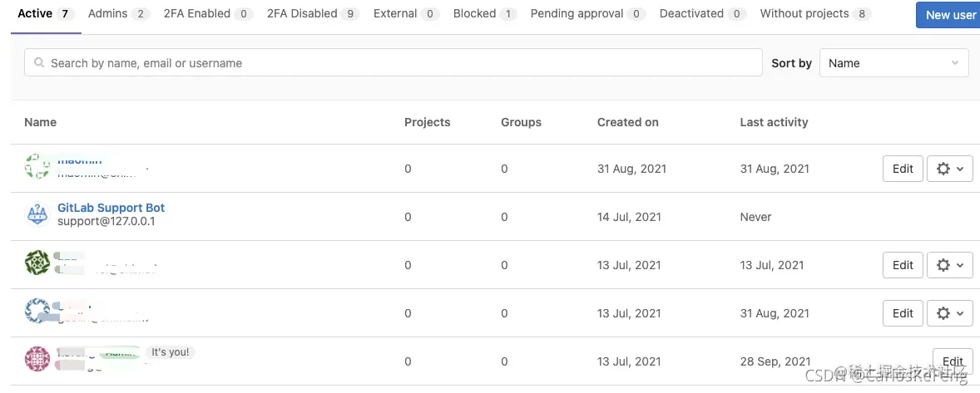The image size is (980, 393).
Task: Expand the Sort by Name dropdown
Action: coord(893,63)
